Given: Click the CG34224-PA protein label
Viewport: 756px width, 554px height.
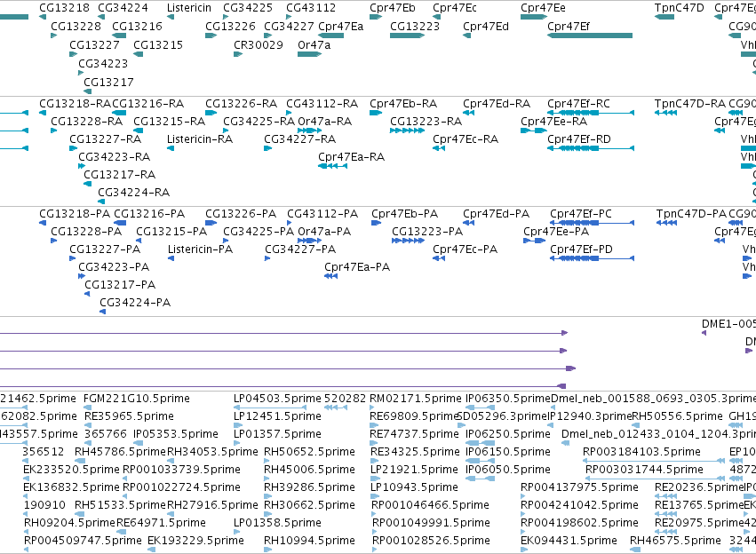Looking at the screenshot, I should [x=135, y=303].
